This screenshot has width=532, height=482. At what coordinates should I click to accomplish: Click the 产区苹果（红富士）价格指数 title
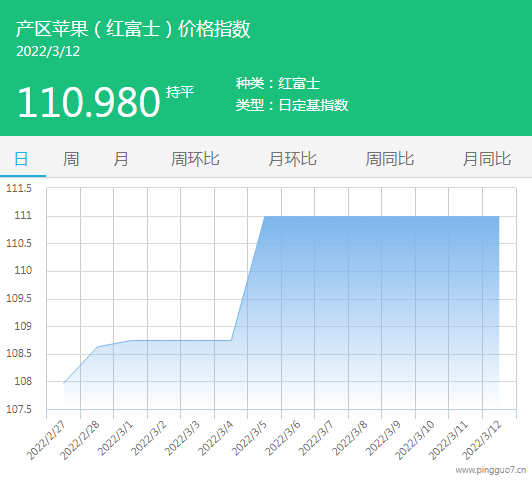133,28
